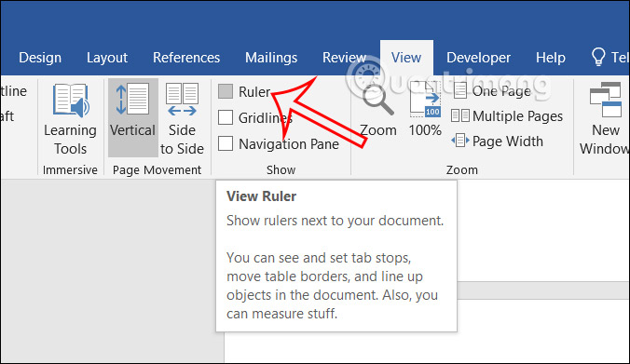Open Learning Tools immersive reader
The image size is (630, 364).
click(x=70, y=119)
